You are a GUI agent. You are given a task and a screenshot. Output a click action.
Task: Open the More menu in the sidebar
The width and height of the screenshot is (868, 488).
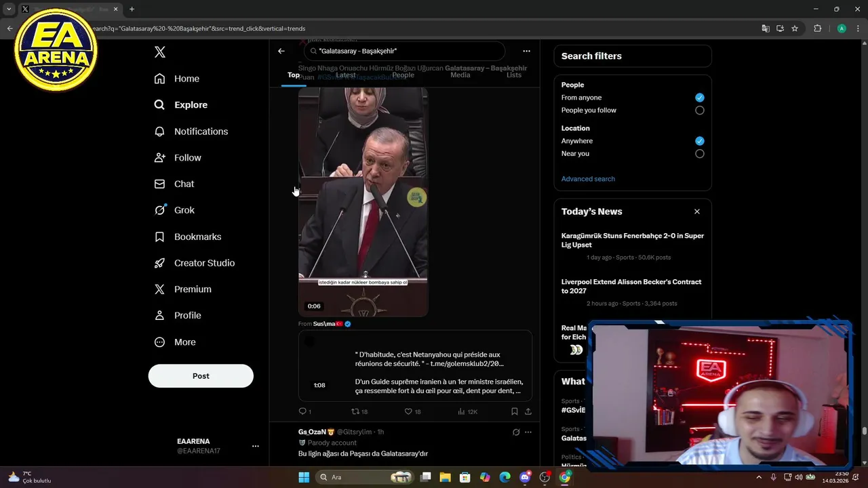click(x=174, y=342)
